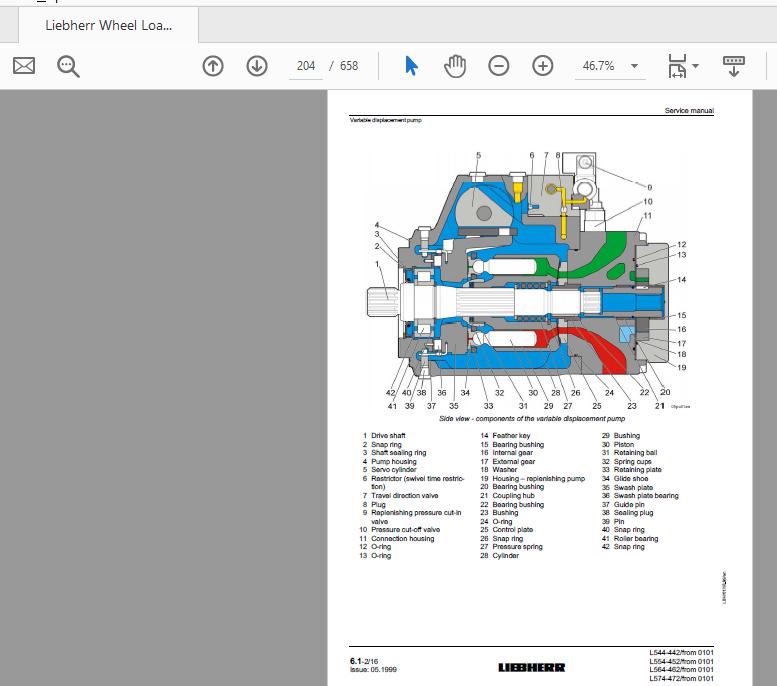Click legend entry 'Piston'
The height and width of the screenshot is (686, 777).
(x=623, y=445)
